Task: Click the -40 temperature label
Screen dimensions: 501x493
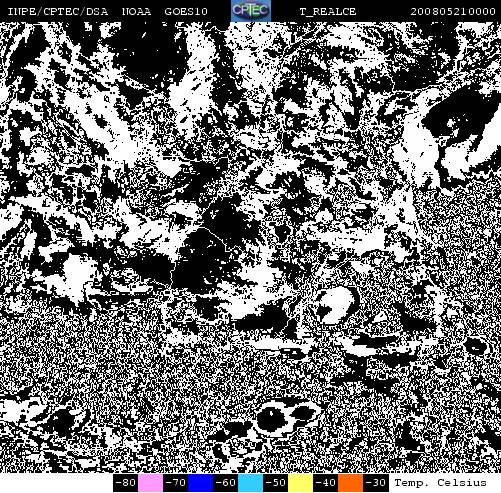Action: tap(325, 482)
